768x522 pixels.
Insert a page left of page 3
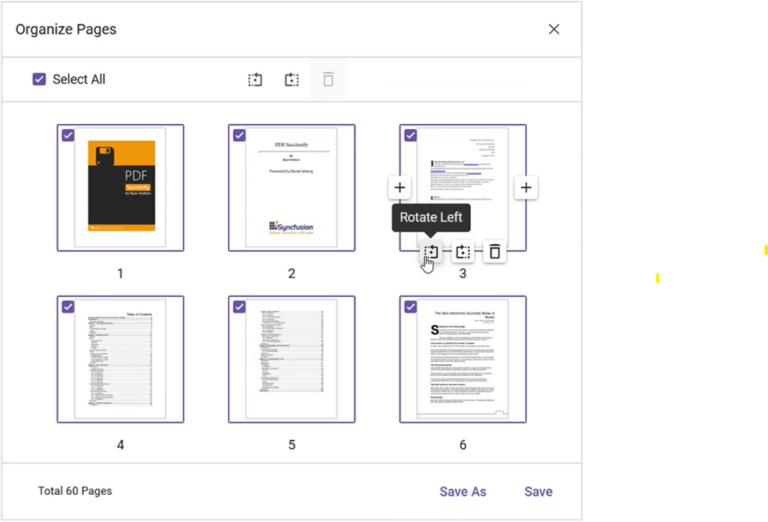[x=400, y=188]
